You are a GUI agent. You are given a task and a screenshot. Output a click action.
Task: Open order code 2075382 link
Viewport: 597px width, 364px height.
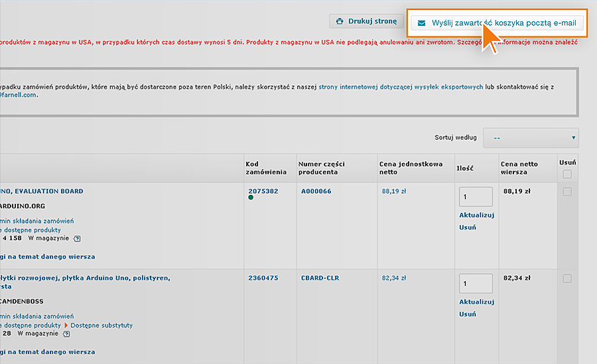[263, 191]
